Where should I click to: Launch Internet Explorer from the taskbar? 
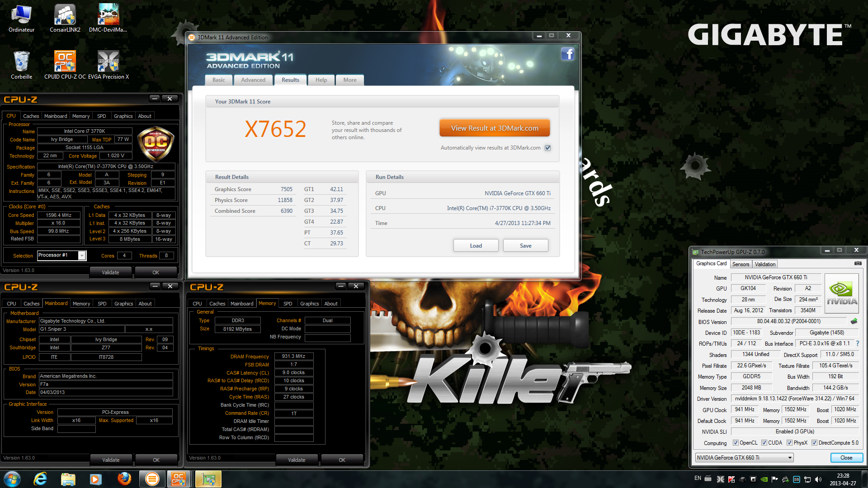coord(40,479)
